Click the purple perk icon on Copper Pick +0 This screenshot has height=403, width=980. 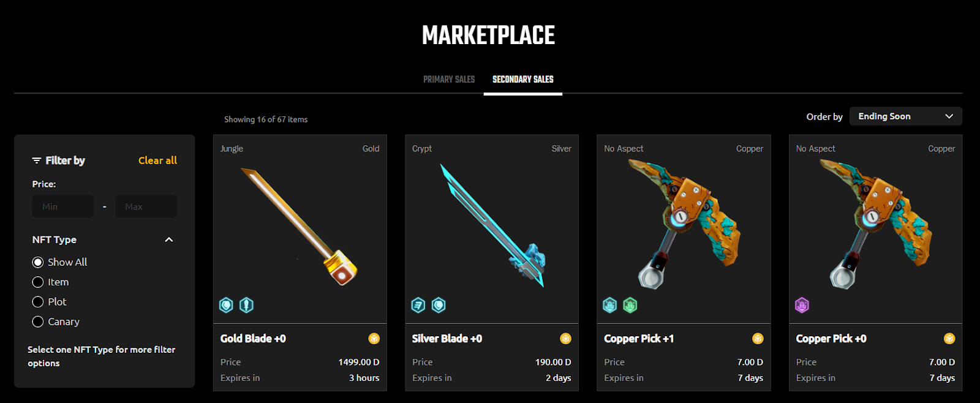click(x=802, y=305)
